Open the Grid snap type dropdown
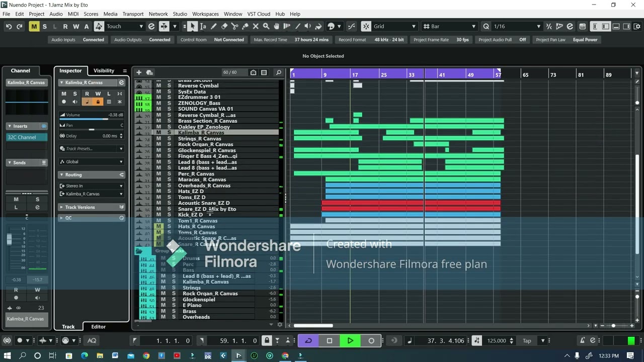Image resolution: width=644 pixels, height=362 pixels. pos(394,27)
